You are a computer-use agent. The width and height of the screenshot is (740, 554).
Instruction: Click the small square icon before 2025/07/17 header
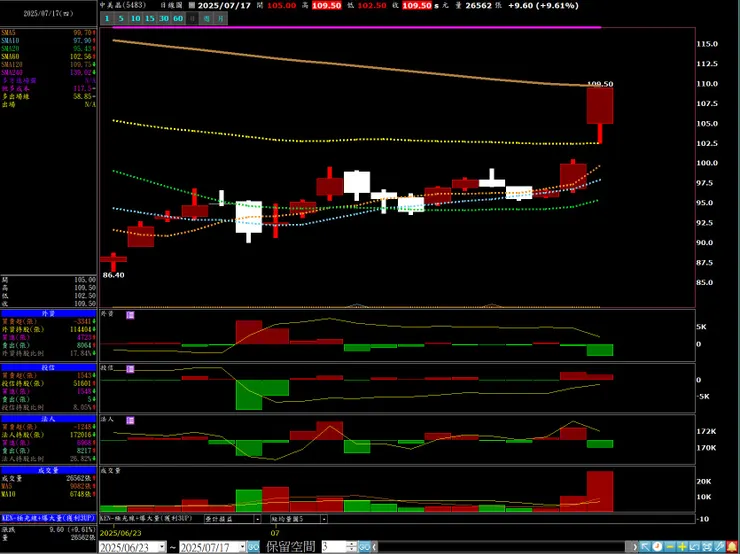pos(191,6)
